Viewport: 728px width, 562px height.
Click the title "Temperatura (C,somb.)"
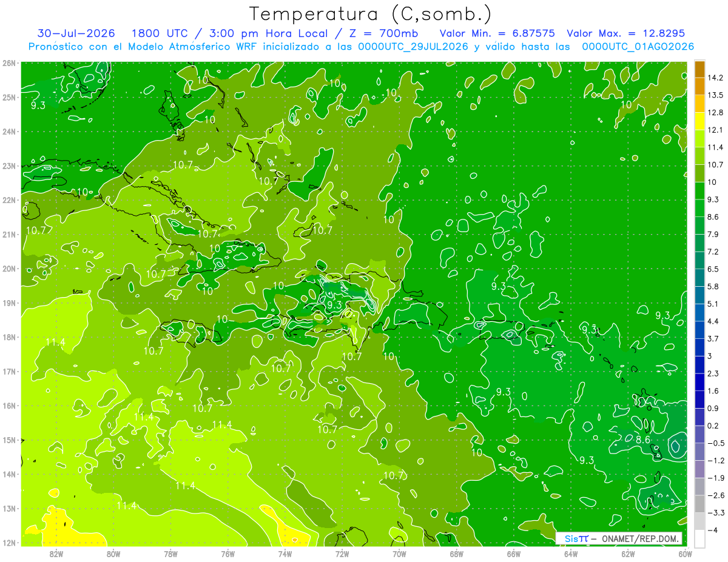370,14
